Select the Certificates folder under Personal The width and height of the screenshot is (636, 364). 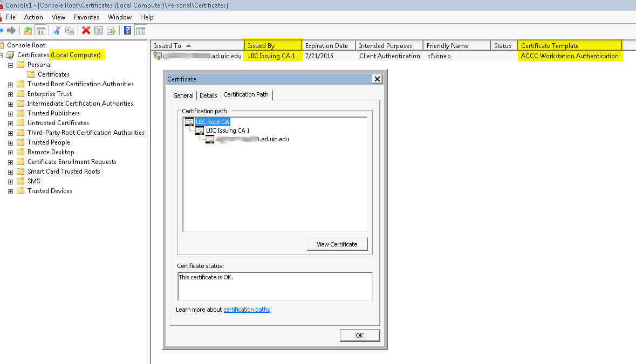(53, 74)
